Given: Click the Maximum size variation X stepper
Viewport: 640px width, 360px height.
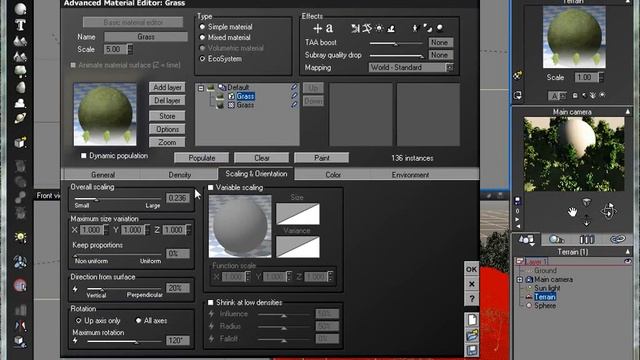Looking at the screenshot, I should pyautogui.click(x=106, y=230).
